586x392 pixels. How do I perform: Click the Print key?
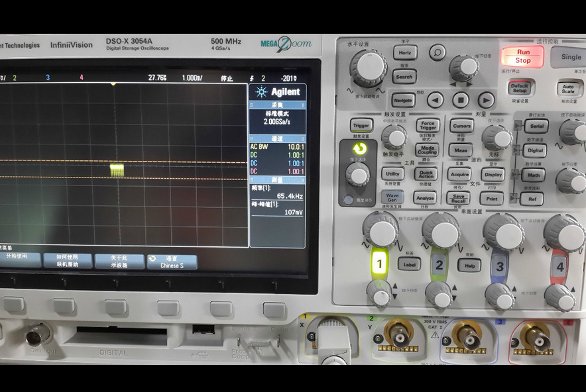coord(492,199)
